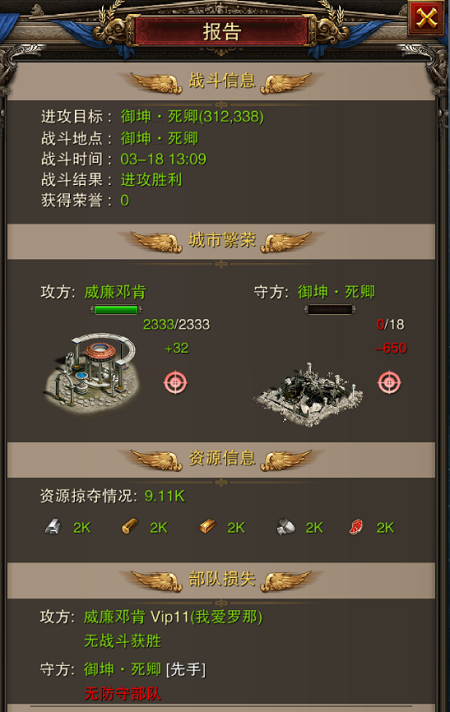
Task: Click the stone ore resource icon
Action: tap(285, 527)
